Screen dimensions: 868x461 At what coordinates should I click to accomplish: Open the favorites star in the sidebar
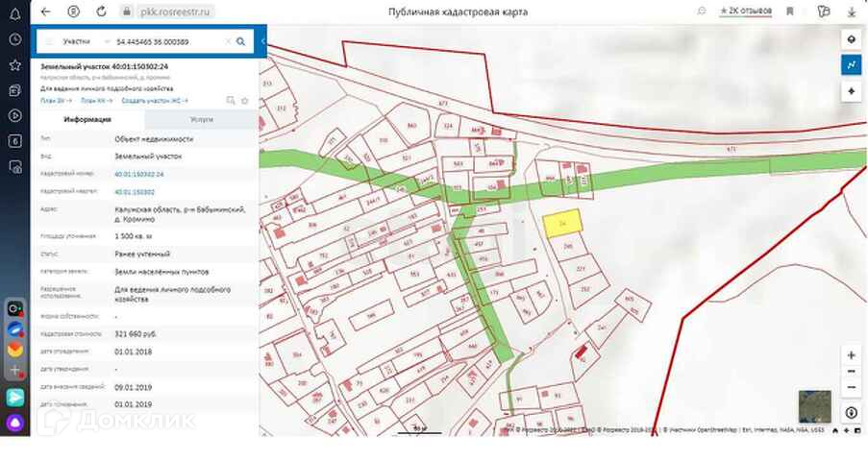(15, 65)
